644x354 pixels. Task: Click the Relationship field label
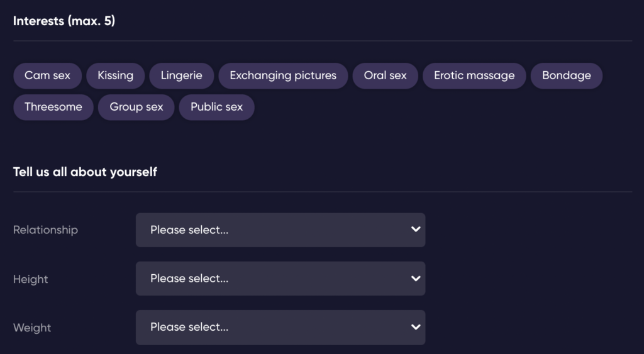point(45,230)
